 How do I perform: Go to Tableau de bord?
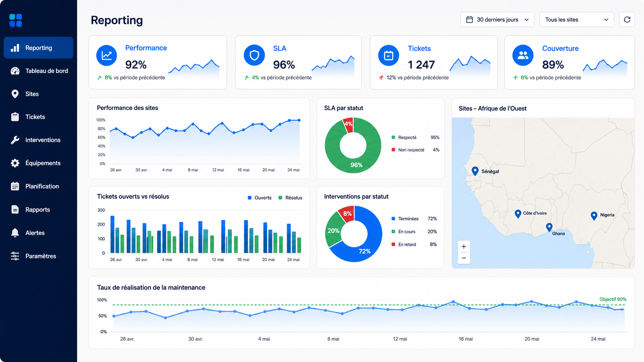[39, 71]
